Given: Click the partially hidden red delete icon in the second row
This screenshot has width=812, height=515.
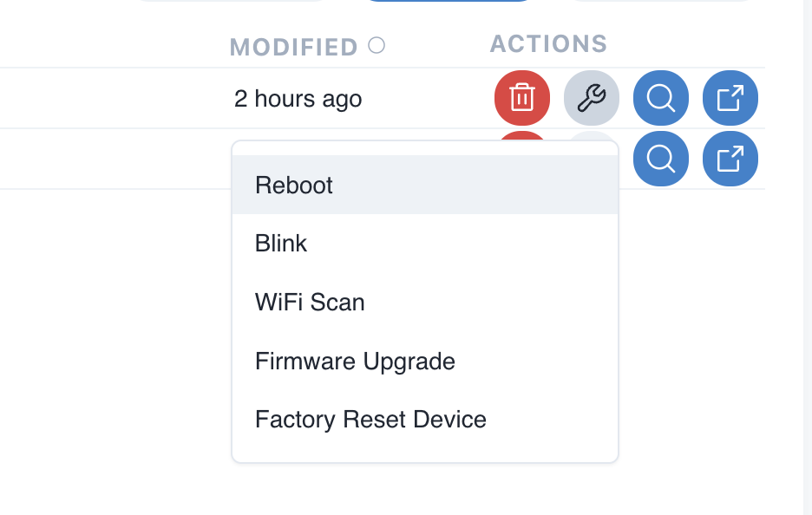Looking at the screenshot, I should [x=521, y=135].
